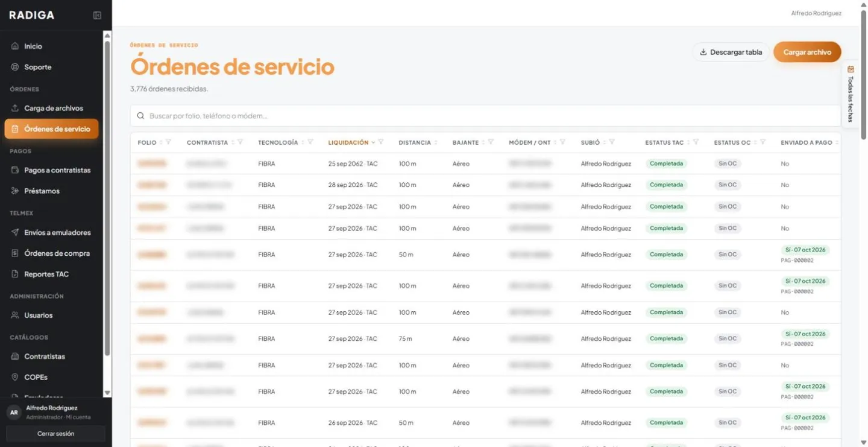The width and height of the screenshot is (868, 447).
Task: Click the sidebar vertical scrollbar
Action: (x=107, y=199)
